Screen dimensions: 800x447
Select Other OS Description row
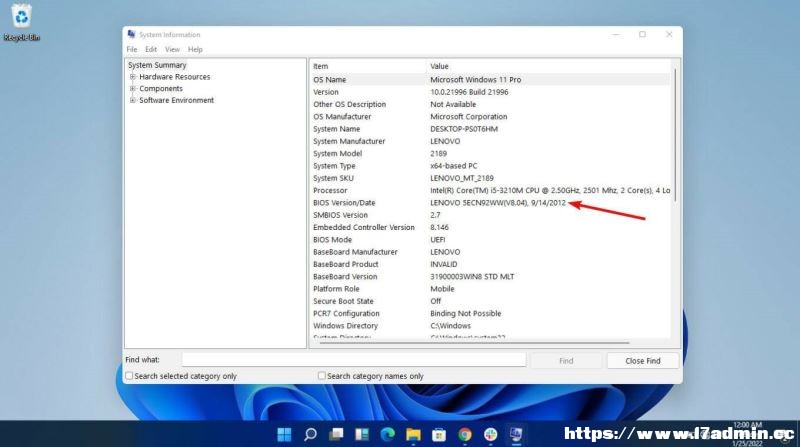[x=490, y=104]
